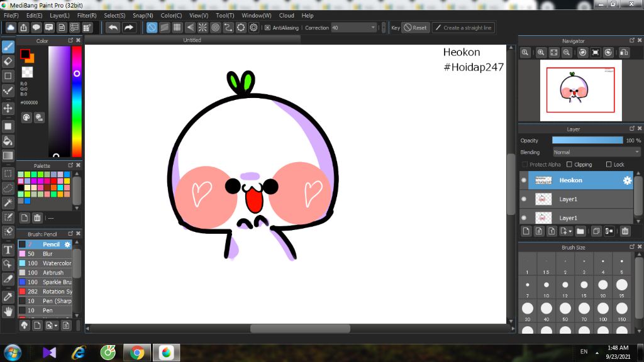The width and height of the screenshot is (644, 362).
Task: Enable radial snap guide
Action: point(203,28)
